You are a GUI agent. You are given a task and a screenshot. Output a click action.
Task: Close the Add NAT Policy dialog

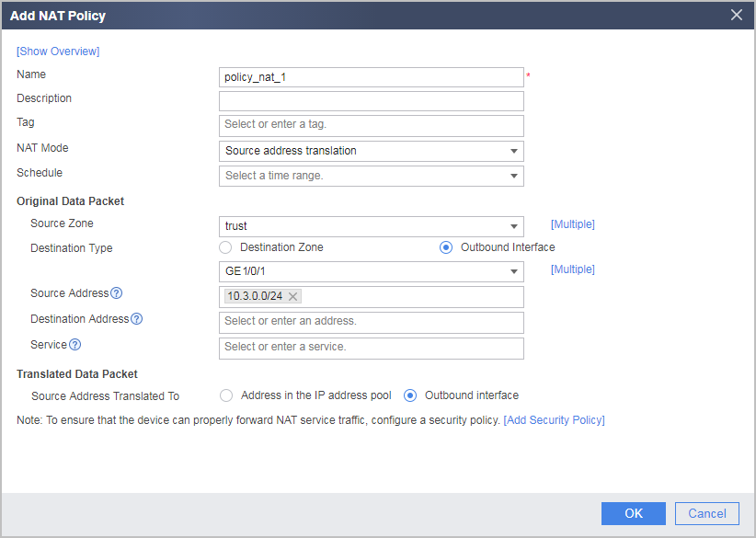(x=737, y=15)
